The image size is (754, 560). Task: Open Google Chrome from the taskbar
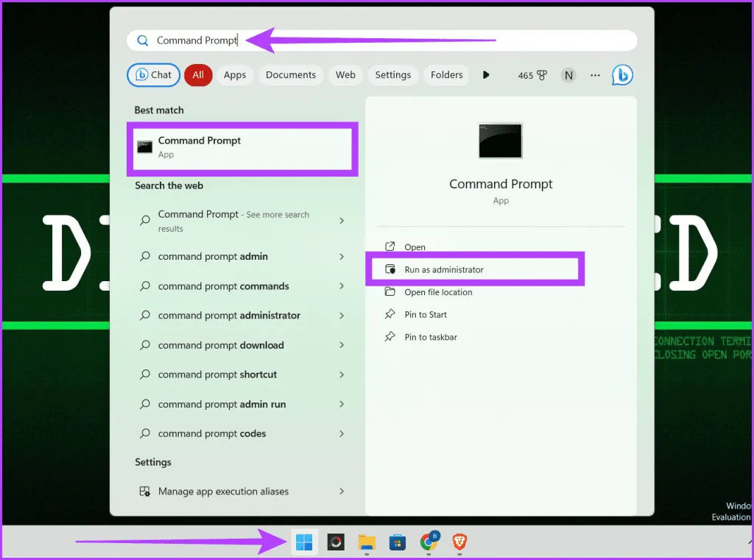tap(429, 543)
